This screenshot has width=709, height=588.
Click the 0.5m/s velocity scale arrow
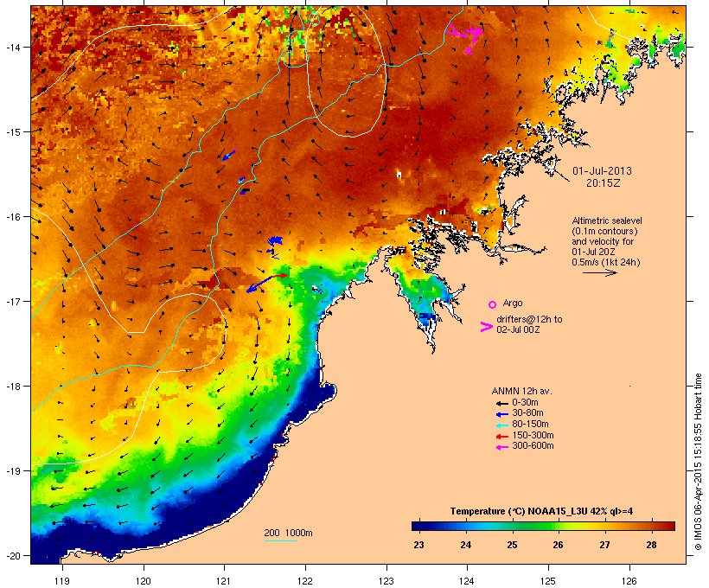point(599,272)
